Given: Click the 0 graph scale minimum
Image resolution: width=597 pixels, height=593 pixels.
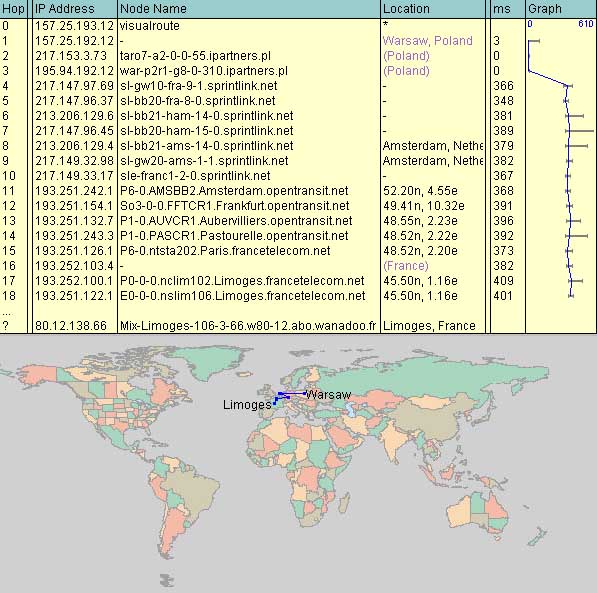Looking at the screenshot, I should point(530,24).
